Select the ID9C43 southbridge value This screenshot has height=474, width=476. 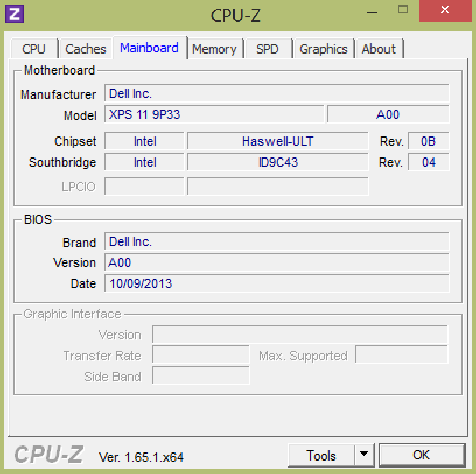click(x=278, y=161)
